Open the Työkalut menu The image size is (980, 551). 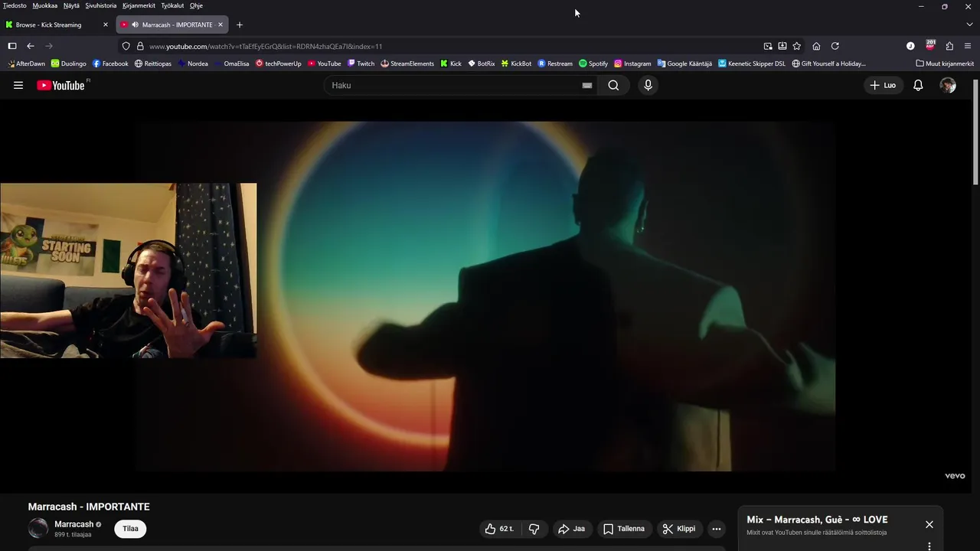172,5
